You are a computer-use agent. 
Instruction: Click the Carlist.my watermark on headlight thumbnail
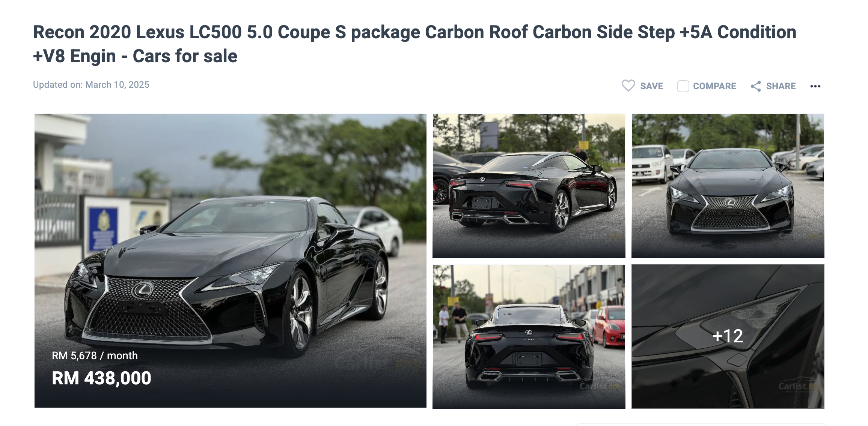pos(800,386)
